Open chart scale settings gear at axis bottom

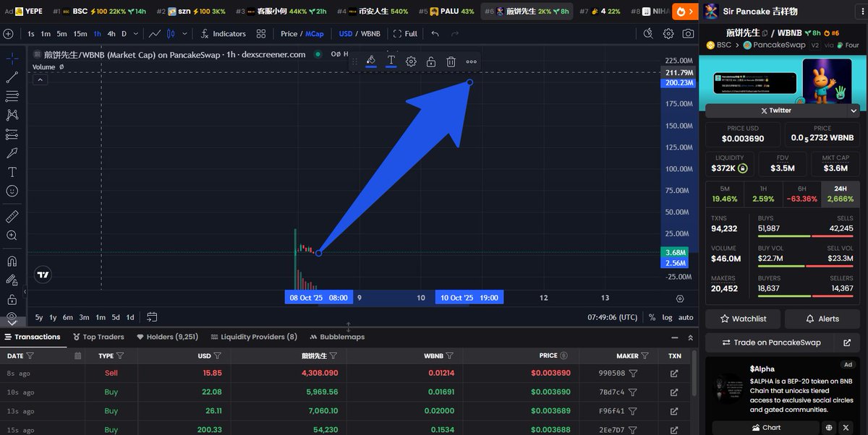680,298
